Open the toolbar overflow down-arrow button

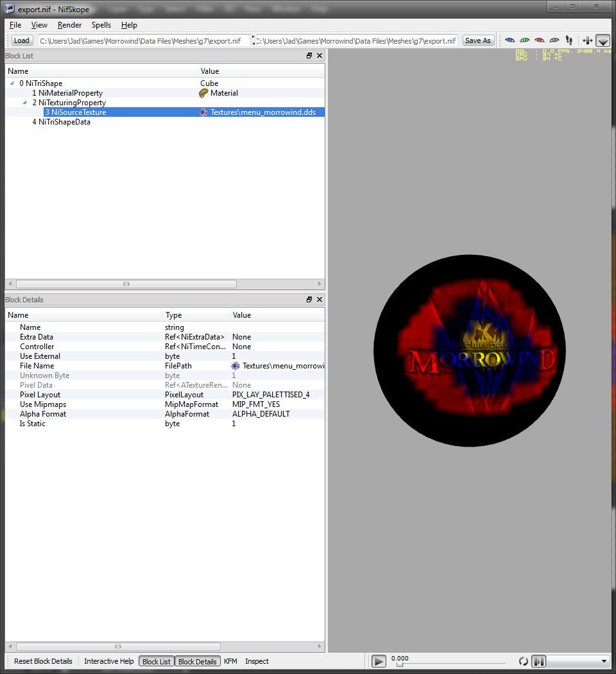click(x=603, y=41)
